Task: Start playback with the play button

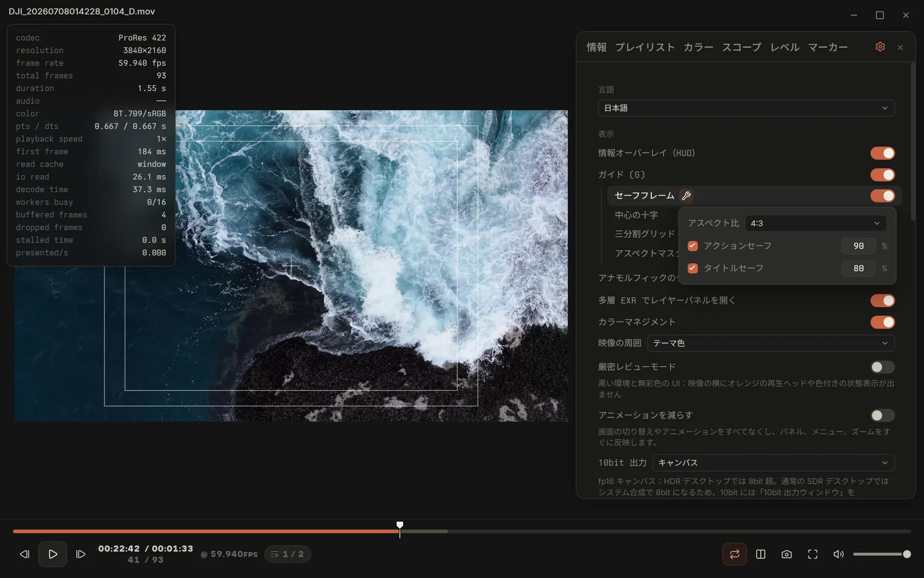Action: [x=53, y=554]
